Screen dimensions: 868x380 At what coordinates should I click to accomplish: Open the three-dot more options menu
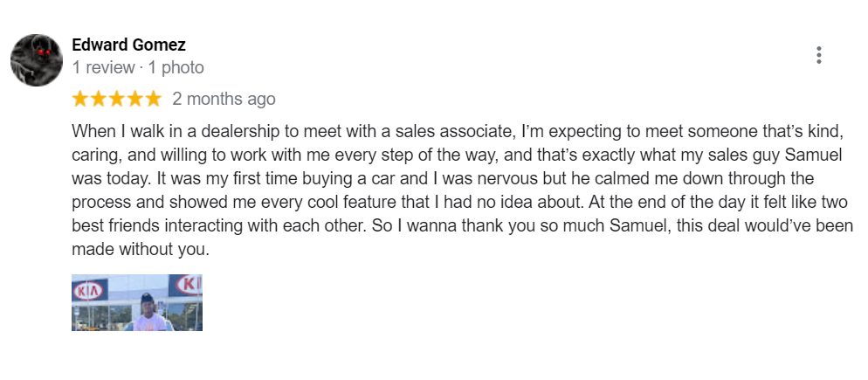818,55
